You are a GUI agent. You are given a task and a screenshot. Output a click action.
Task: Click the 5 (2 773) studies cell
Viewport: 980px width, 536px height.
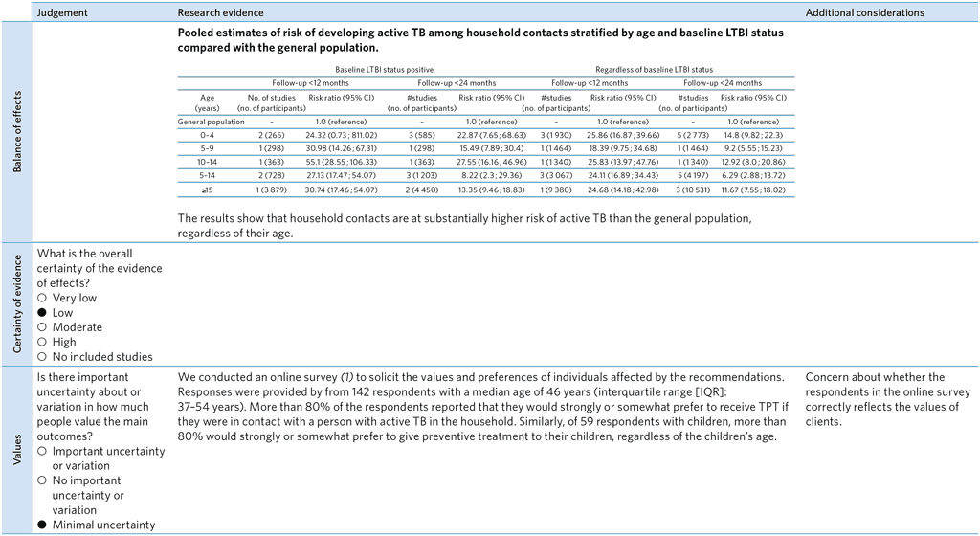693,135
